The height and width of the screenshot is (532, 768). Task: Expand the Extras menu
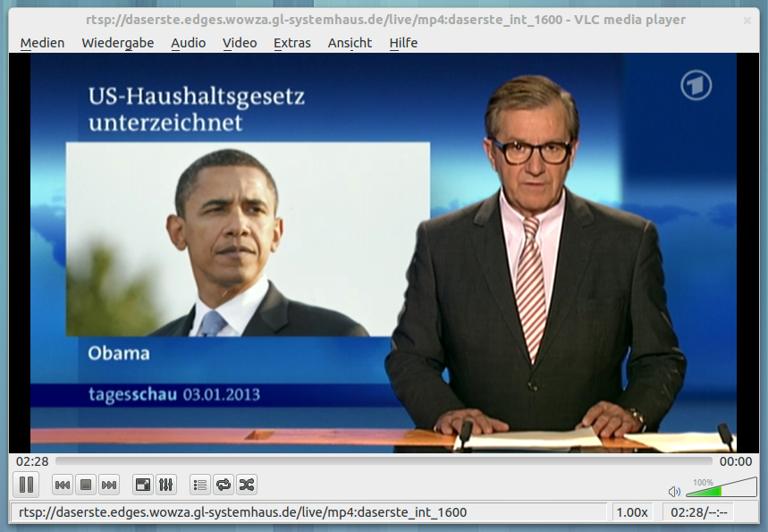292,43
